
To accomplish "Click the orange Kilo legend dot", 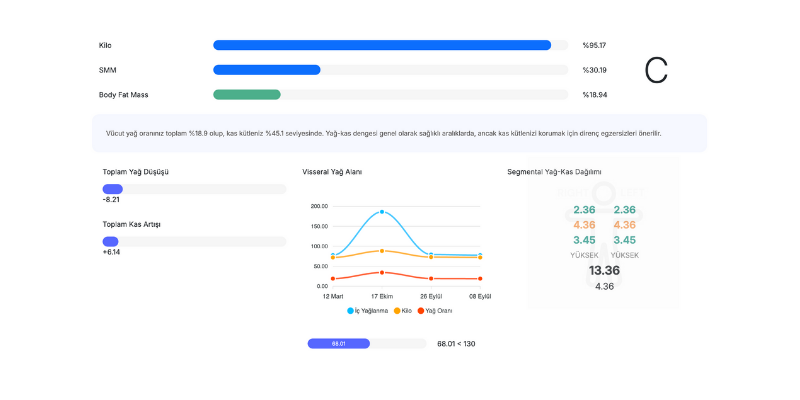I will pos(397,311).
